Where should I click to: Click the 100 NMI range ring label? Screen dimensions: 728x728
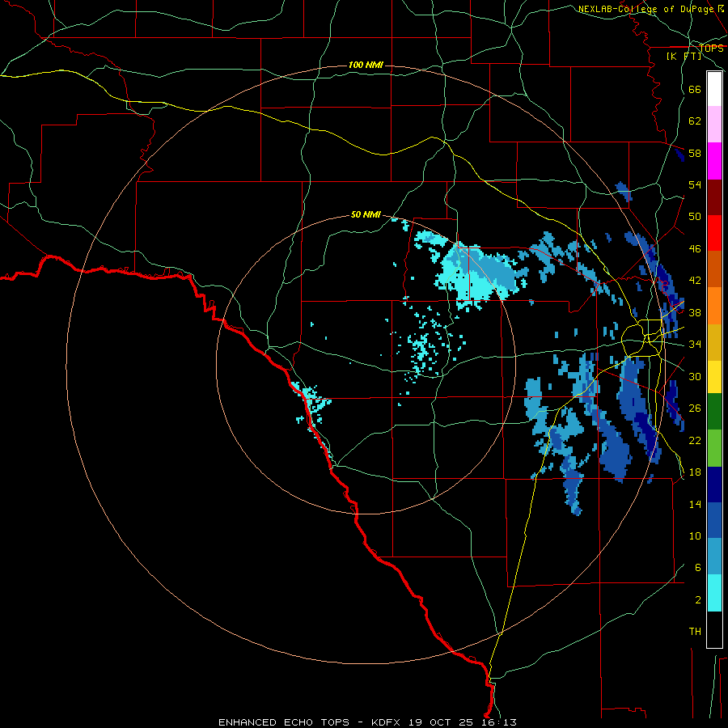click(x=366, y=65)
